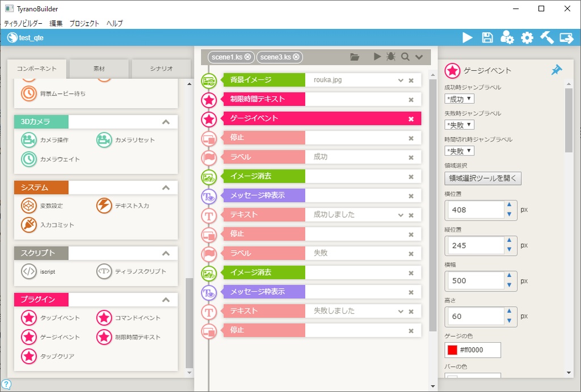Close scene3.ks tab
Image resolution: width=581 pixels, height=392 pixels.
(x=296, y=57)
